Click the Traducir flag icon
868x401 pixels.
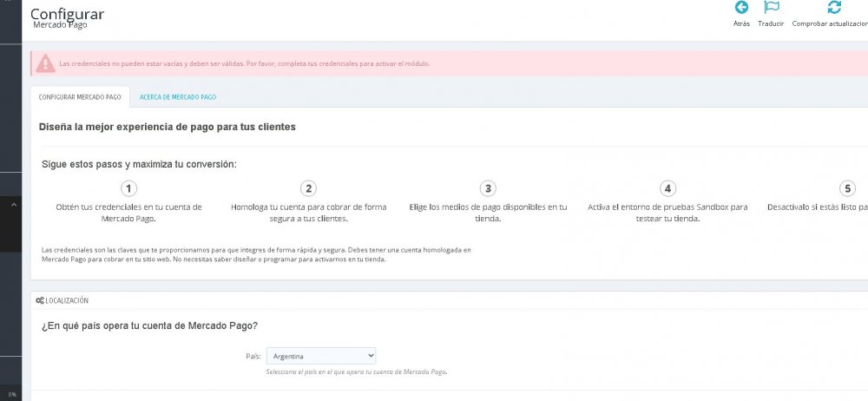tap(771, 7)
